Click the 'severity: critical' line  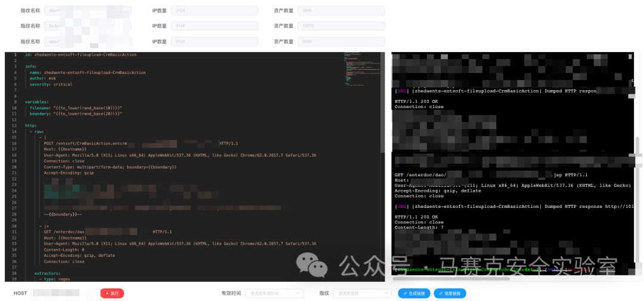51,84
